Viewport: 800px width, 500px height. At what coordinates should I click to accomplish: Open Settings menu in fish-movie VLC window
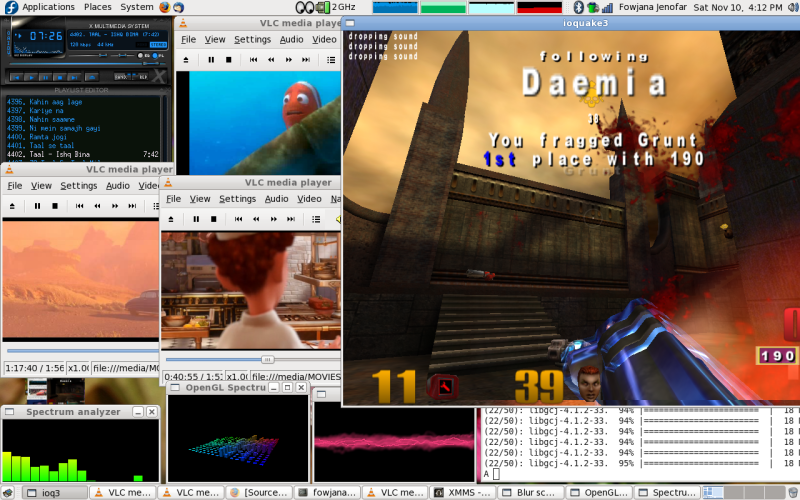[253, 39]
